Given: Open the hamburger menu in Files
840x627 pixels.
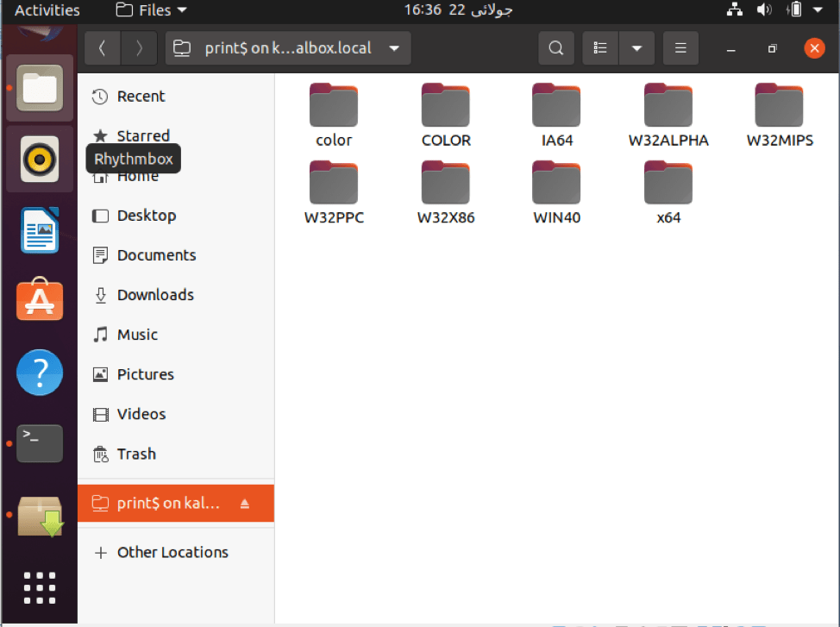Looking at the screenshot, I should 680,48.
